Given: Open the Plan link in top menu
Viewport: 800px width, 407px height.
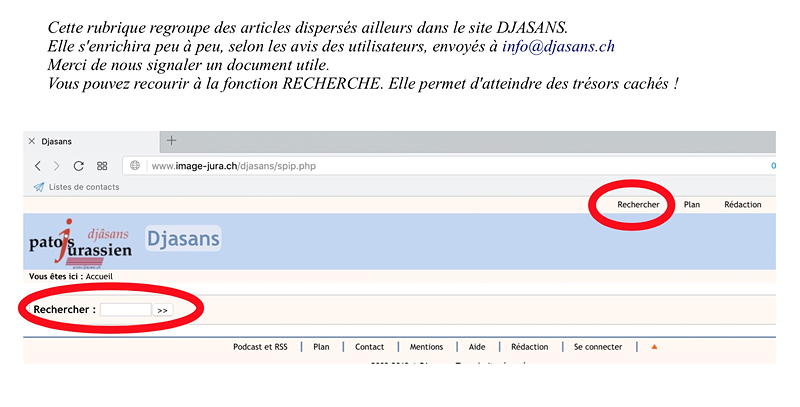Looking at the screenshot, I should (x=692, y=205).
